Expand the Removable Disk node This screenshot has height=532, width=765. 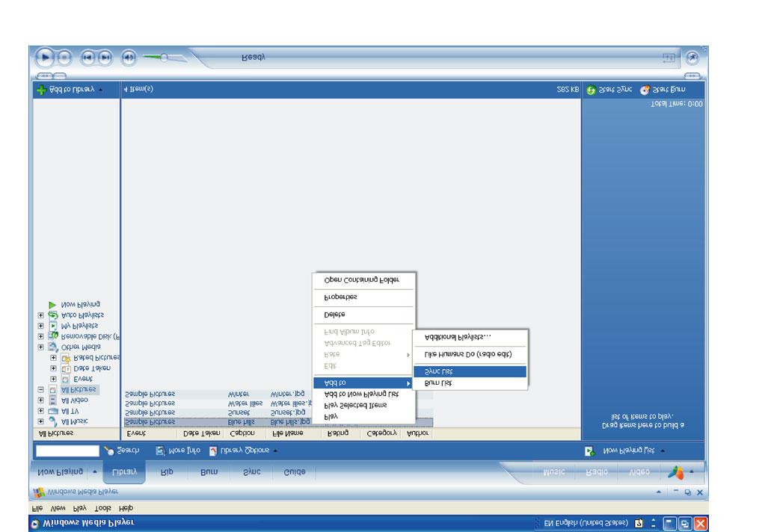coord(41,336)
